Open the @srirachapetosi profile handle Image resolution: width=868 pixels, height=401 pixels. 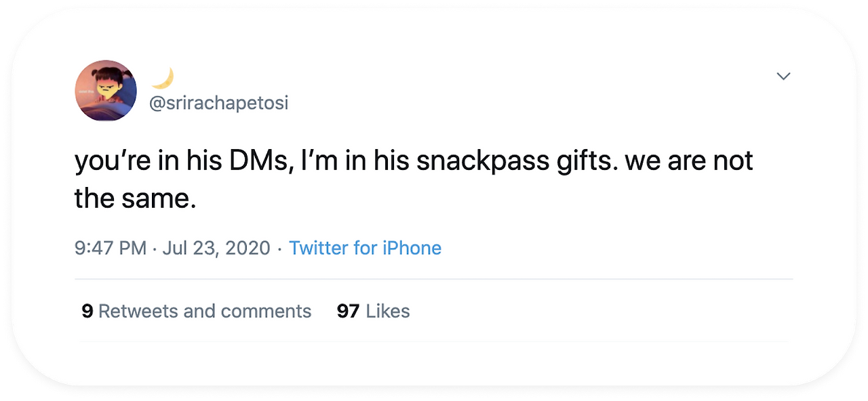click(218, 104)
